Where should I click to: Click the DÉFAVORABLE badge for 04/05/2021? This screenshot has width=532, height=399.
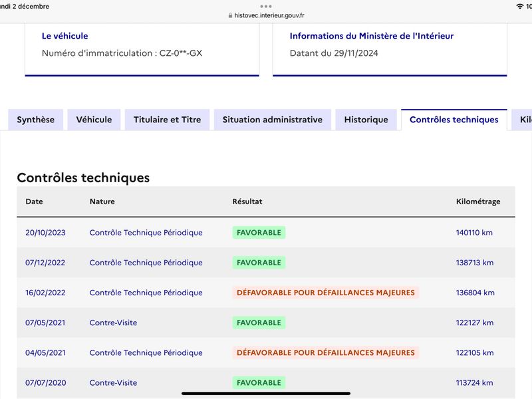(326, 353)
